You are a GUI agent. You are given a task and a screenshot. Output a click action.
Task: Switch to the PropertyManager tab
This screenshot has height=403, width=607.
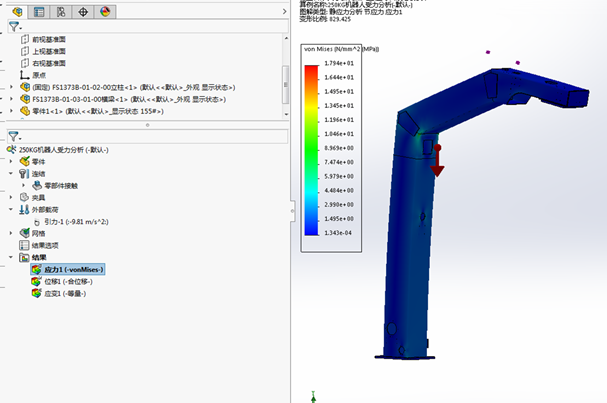click(39, 12)
